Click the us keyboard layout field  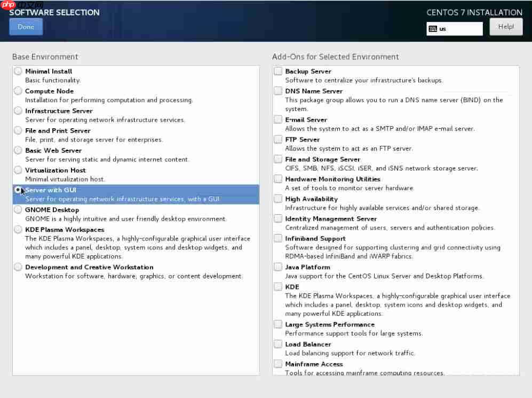454,29
